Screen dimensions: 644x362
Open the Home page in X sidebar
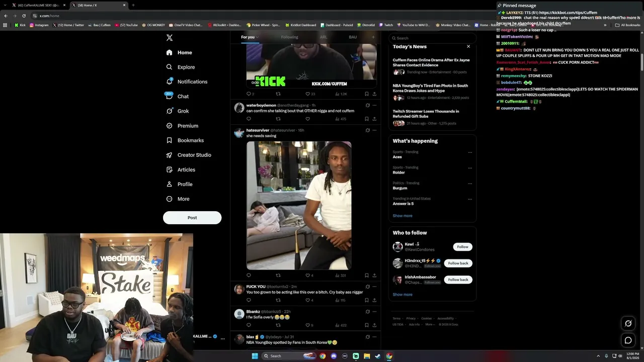[x=179, y=52]
